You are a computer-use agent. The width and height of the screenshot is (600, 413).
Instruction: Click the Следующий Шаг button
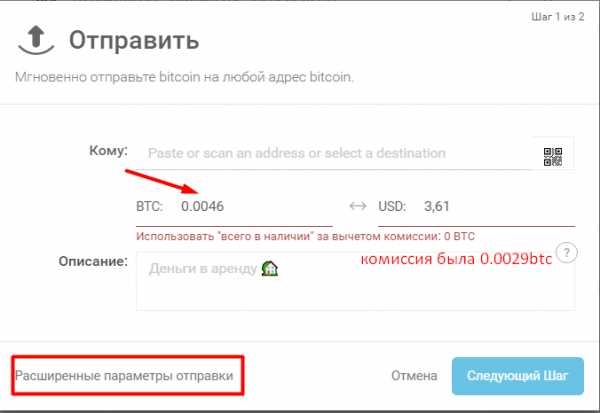(517, 376)
